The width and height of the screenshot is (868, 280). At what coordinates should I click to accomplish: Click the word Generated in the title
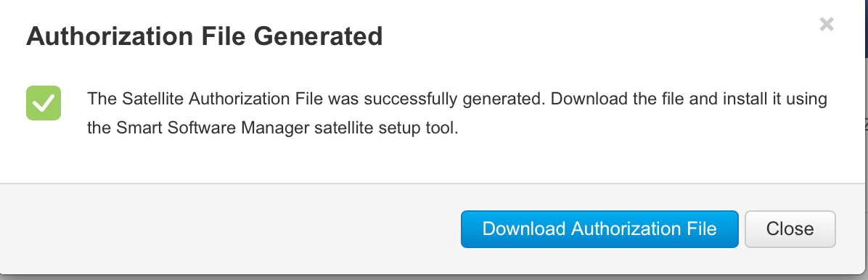[x=319, y=36]
